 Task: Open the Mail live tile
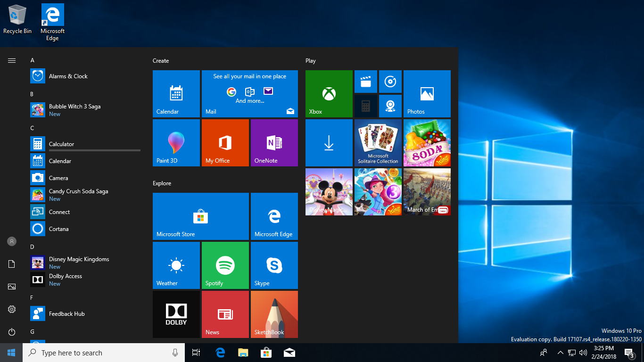[x=250, y=94]
